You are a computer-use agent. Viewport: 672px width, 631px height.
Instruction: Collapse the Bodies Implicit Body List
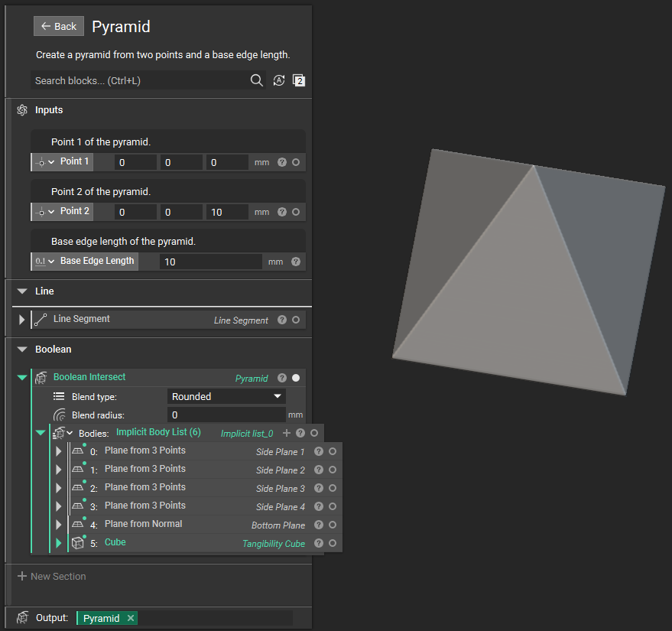[41, 433]
